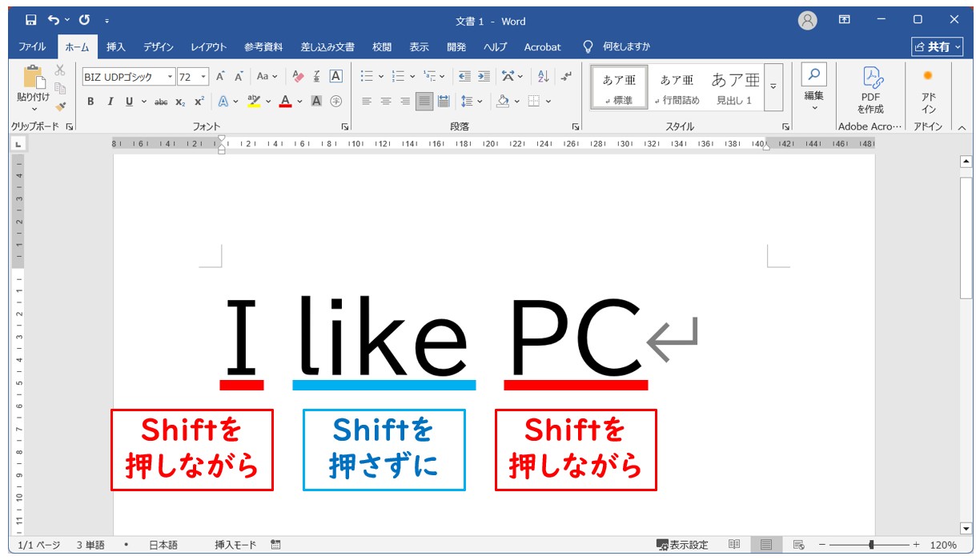
Task: Open the font size dropdown
Action: tap(203, 77)
